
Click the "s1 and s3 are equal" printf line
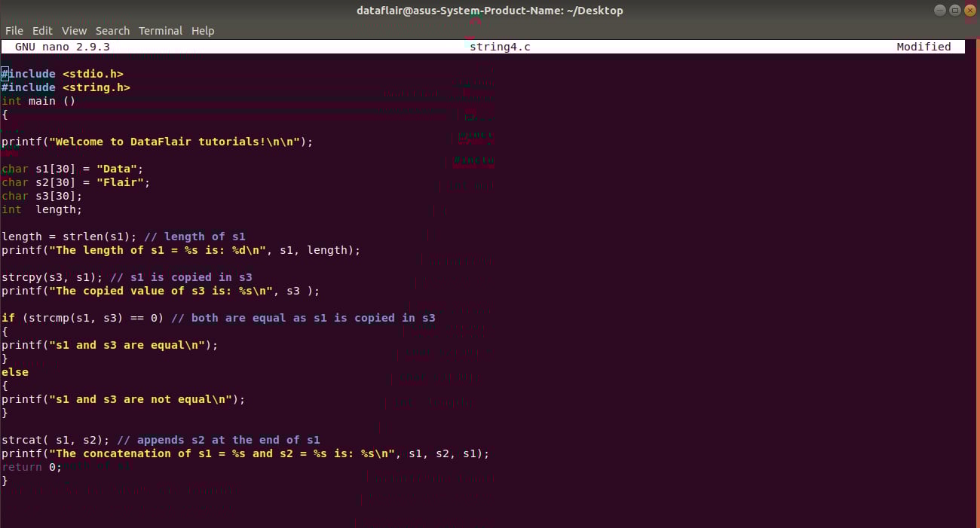(x=110, y=345)
